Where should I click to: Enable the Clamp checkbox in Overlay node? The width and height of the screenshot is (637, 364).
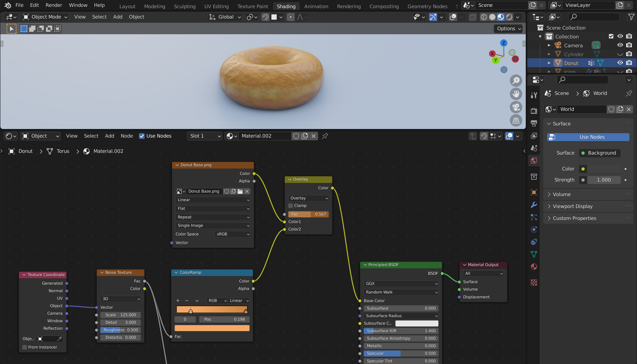(291, 205)
